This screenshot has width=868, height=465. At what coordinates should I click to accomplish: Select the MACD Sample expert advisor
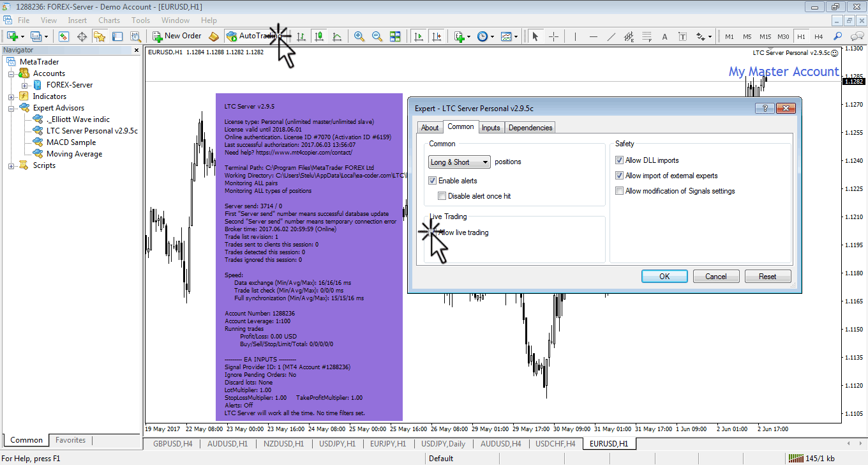(x=71, y=142)
